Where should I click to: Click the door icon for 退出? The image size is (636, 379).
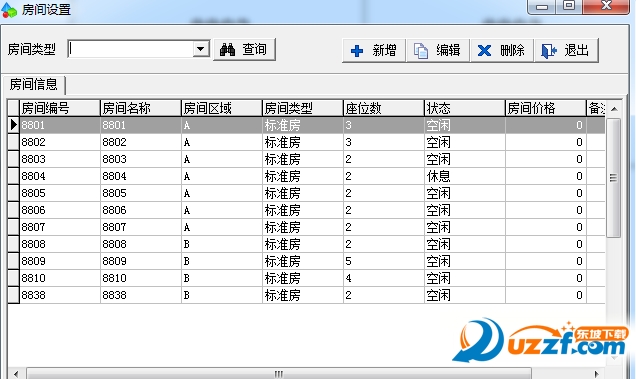click(548, 51)
